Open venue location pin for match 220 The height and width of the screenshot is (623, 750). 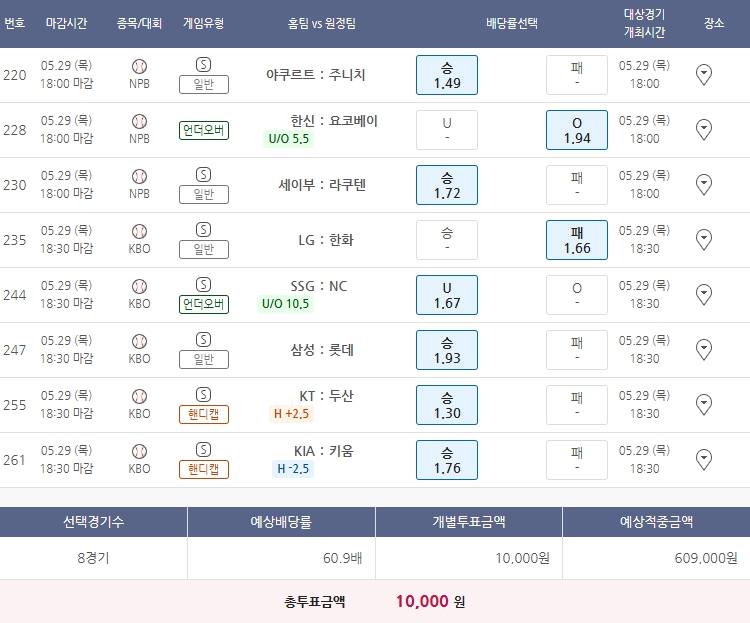tap(703, 74)
